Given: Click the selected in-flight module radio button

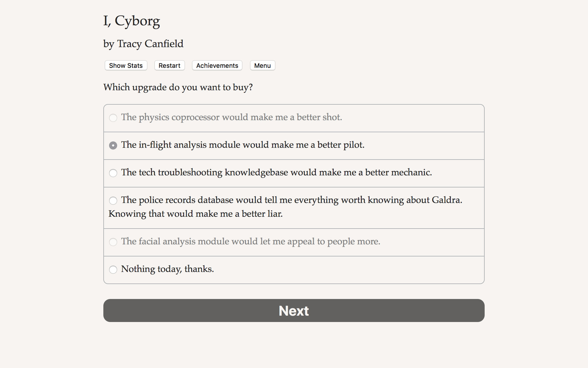Looking at the screenshot, I should 113,145.
